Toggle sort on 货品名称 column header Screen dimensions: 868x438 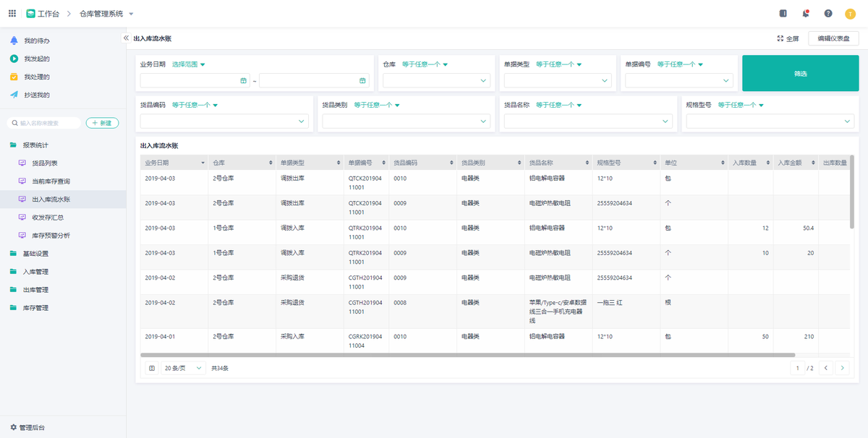587,163
